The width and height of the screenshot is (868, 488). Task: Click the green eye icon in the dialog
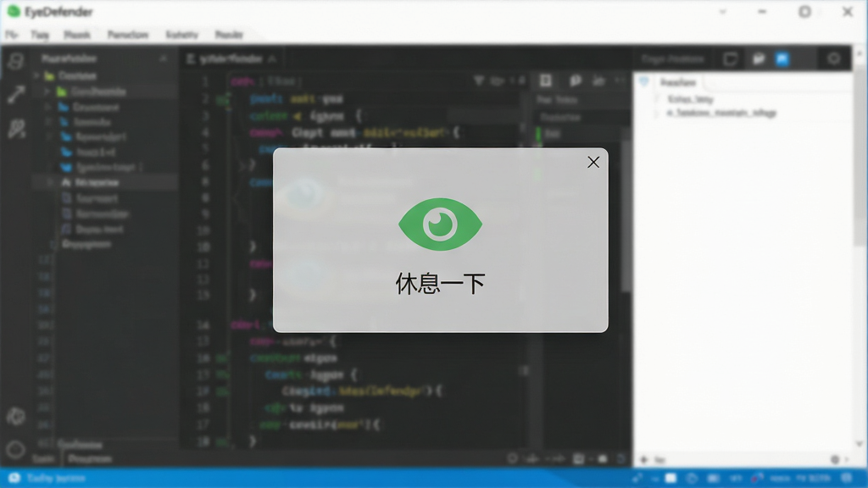pyautogui.click(x=440, y=224)
